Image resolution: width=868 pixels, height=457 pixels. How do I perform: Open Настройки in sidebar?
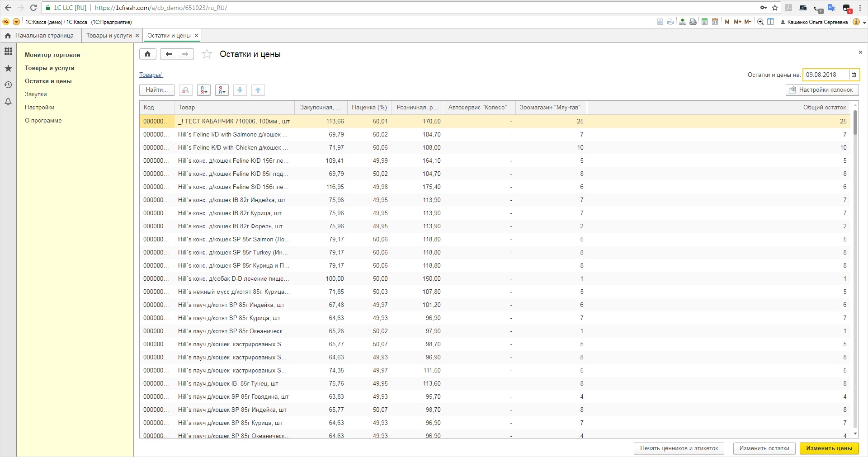point(40,108)
